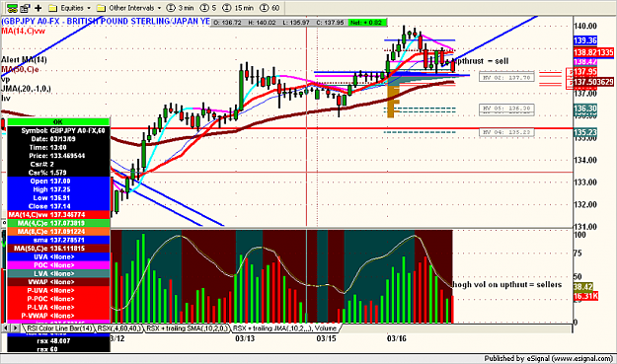This screenshot has width=617, height=364.
Task: Select the RSX + trailing JMA, Volume tab
Action: tap(285, 328)
